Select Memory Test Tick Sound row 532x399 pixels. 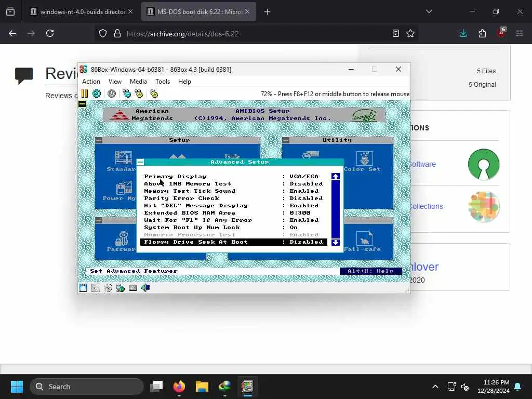coord(234,191)
